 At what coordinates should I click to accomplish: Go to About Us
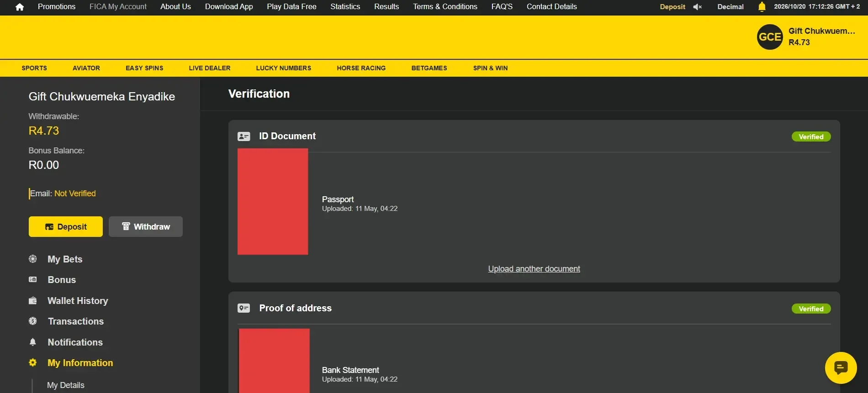click(175, 7)
